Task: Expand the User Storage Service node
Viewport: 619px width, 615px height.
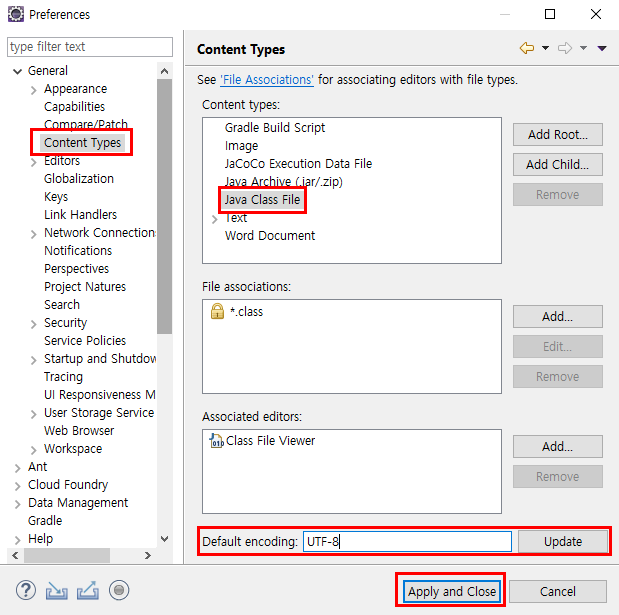Action: pos(34,414)
